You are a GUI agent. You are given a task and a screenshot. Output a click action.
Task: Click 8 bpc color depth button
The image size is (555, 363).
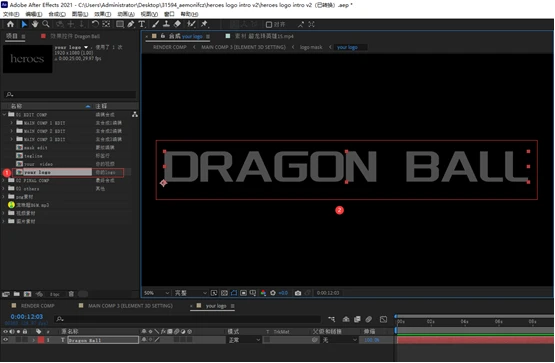pos(55,294)
